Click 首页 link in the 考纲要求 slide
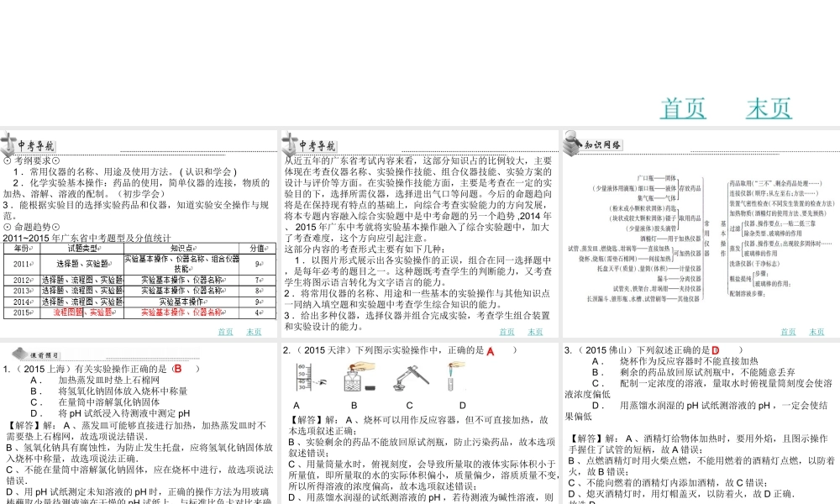Screen dimensions: 840x504 coord(225,332)
